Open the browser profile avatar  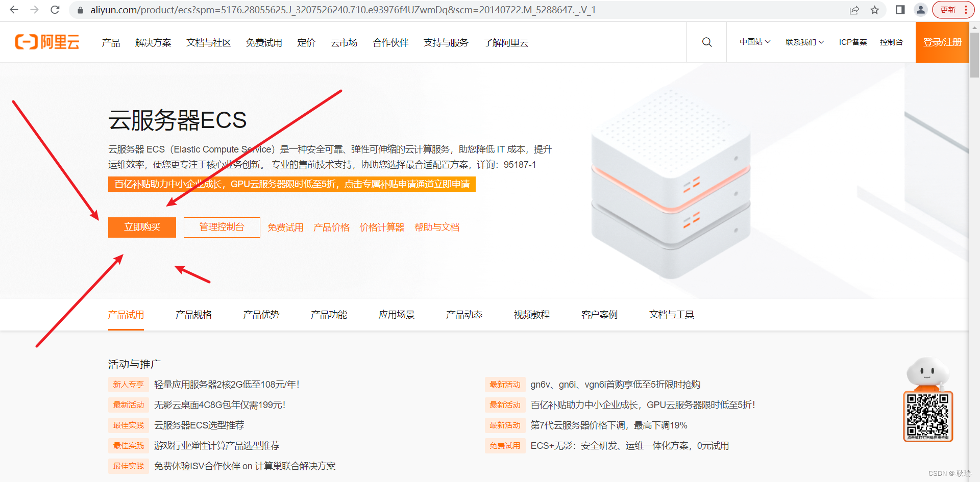pyautogui.click(x=920, y=10)
